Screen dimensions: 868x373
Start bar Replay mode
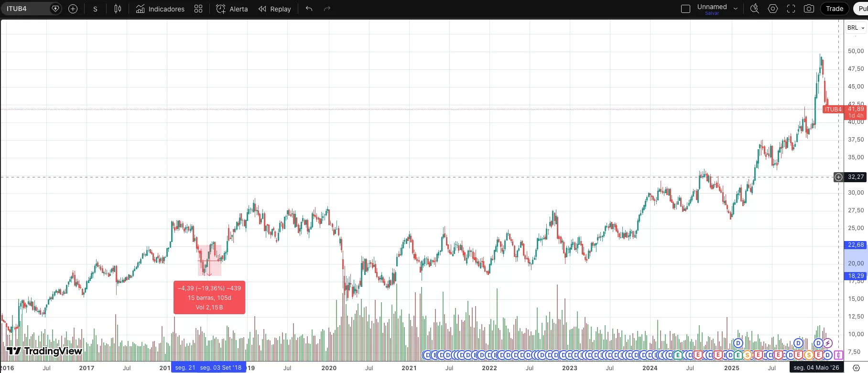pos(274,9)
